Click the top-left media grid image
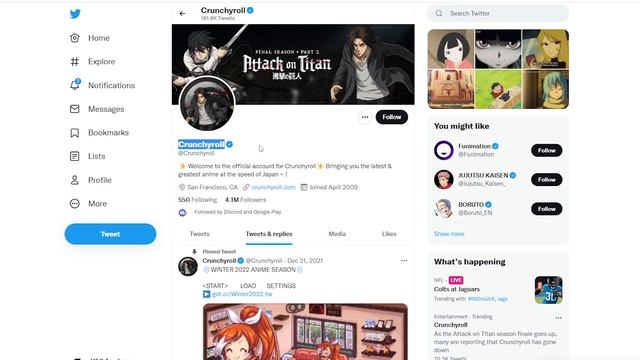This screenshot has height=360, width=640. pyautogui.click(x=451, y=49)
